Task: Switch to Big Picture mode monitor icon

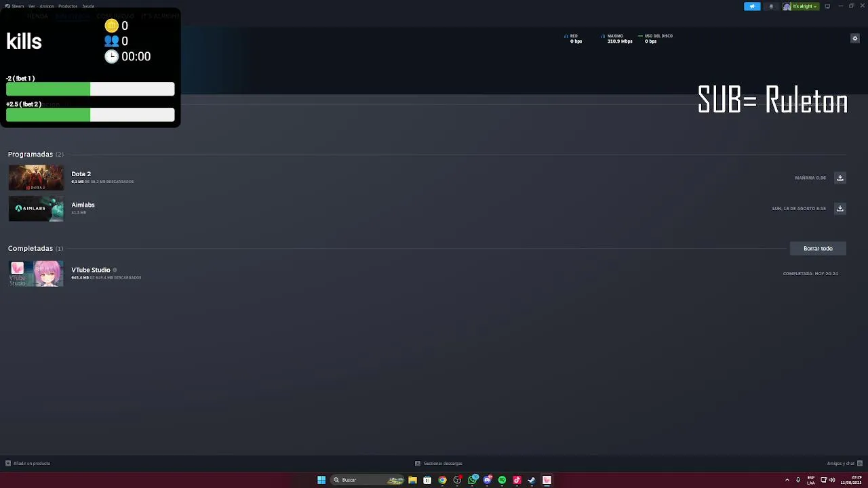Action: [827, 6]
